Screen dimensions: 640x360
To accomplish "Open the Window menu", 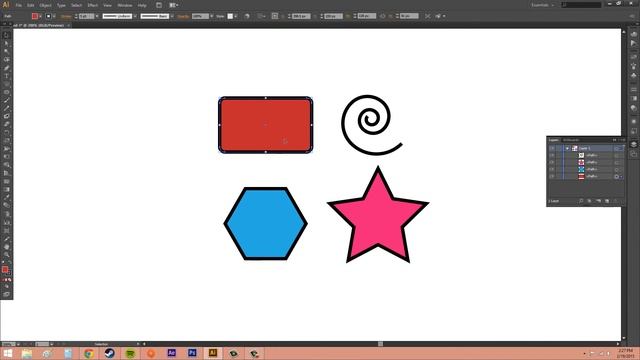I will (124, 5).
